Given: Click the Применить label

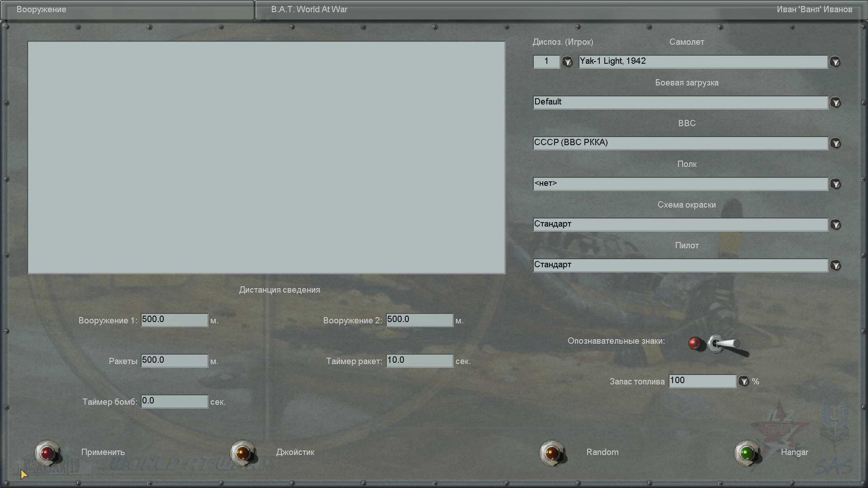Looking at the screenshot, I should click(x=103, y=452).
